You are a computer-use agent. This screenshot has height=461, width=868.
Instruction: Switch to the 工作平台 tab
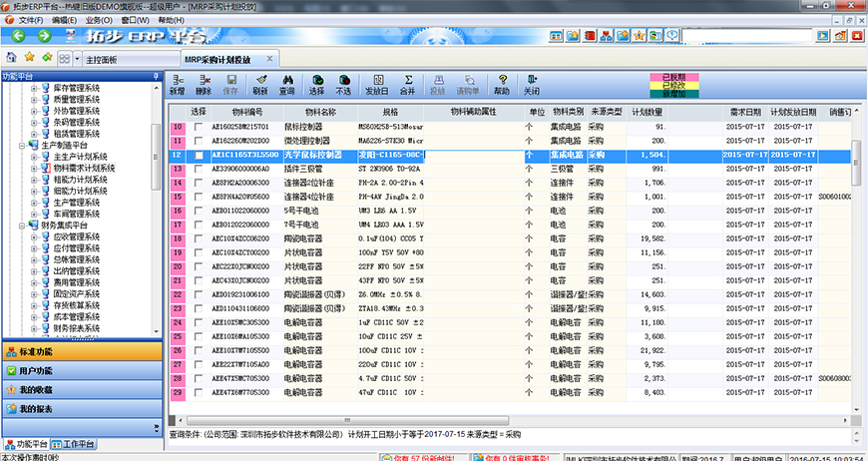(74, 443)
